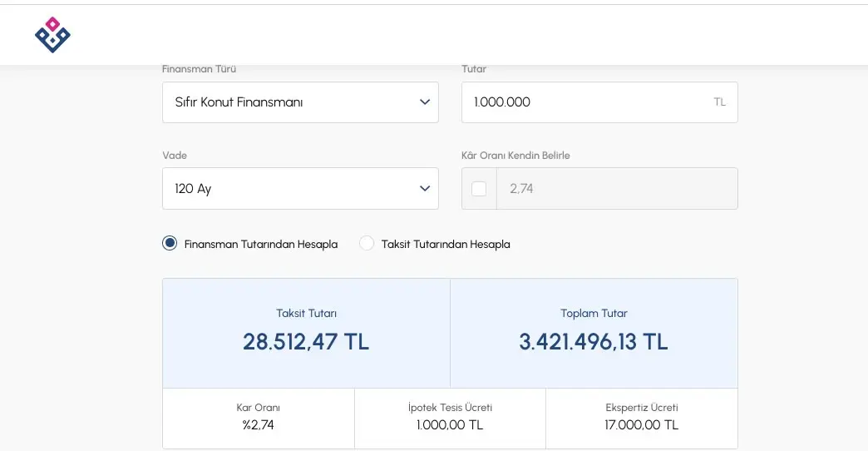Click Ekspertiz Ücreti 17.000,00 TL cell
868x451 pixels.
pyautogui.click(x=642, y=417)
